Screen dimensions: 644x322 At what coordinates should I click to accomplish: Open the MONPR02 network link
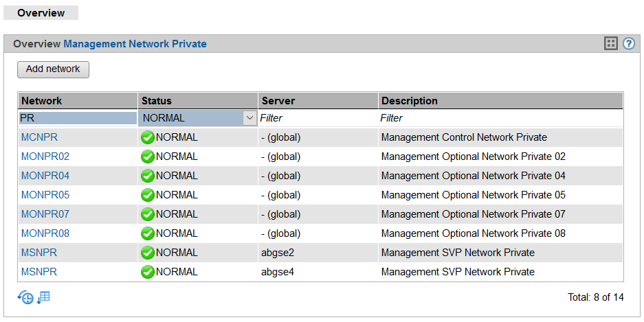(45, 157)
